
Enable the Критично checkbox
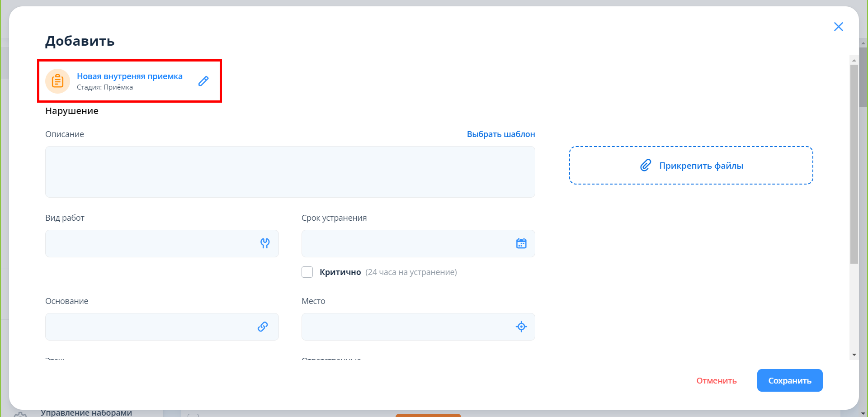coord(307,272)
